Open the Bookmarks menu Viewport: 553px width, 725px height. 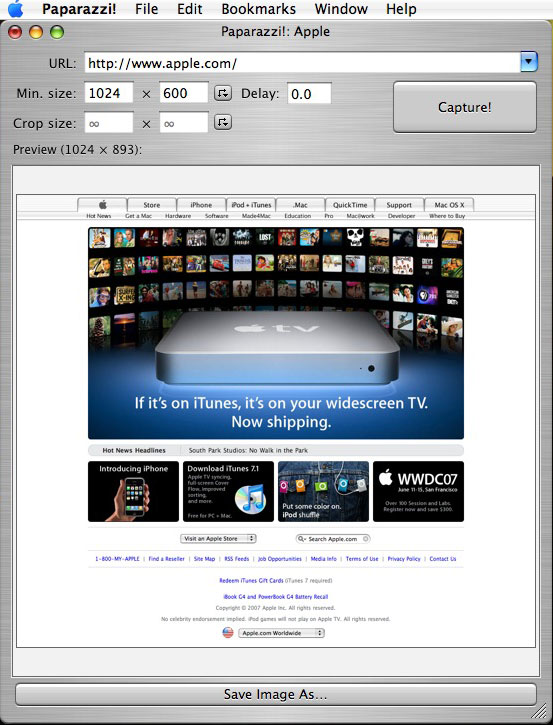(258, 9)
